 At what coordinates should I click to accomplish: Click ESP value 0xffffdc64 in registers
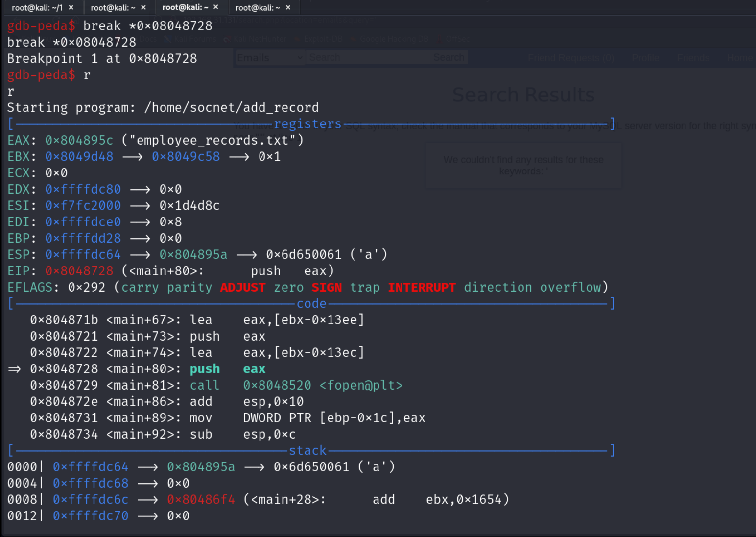coord(83,254)
